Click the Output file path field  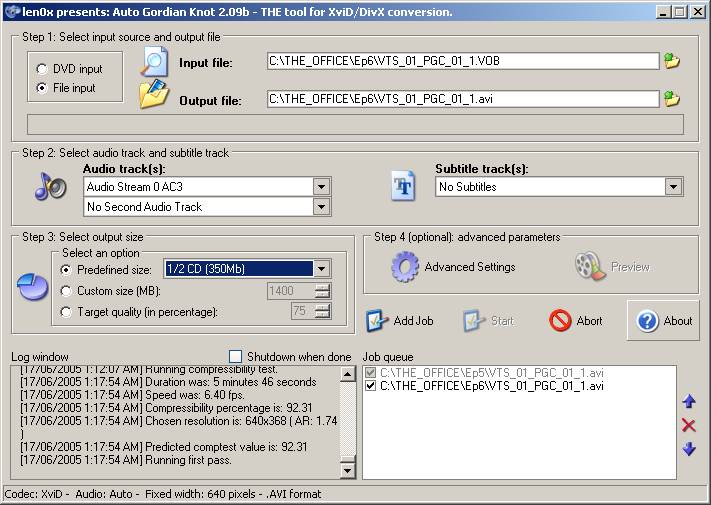[x=463, y=99]
